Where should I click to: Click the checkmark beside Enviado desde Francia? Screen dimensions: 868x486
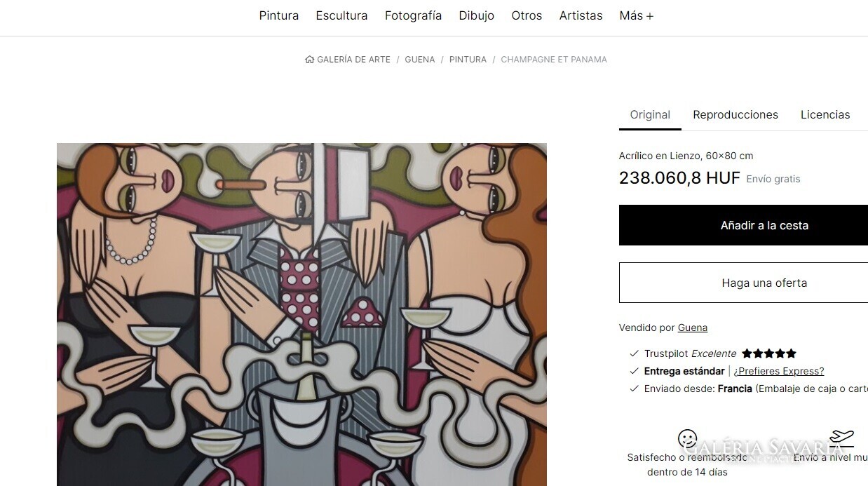[635, 389]
